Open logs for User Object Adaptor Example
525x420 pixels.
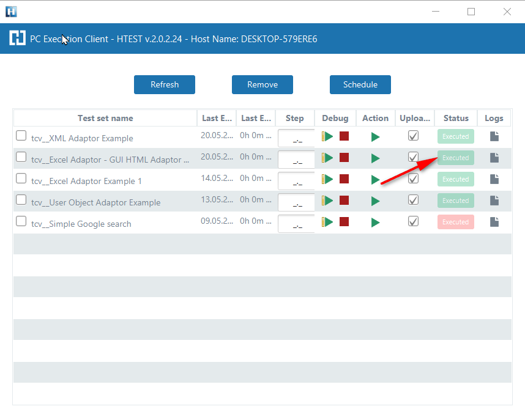click(494, 201)
